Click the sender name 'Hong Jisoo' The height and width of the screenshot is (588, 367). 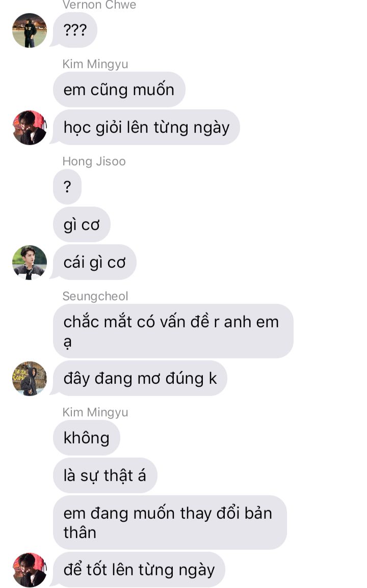[94, 161]
